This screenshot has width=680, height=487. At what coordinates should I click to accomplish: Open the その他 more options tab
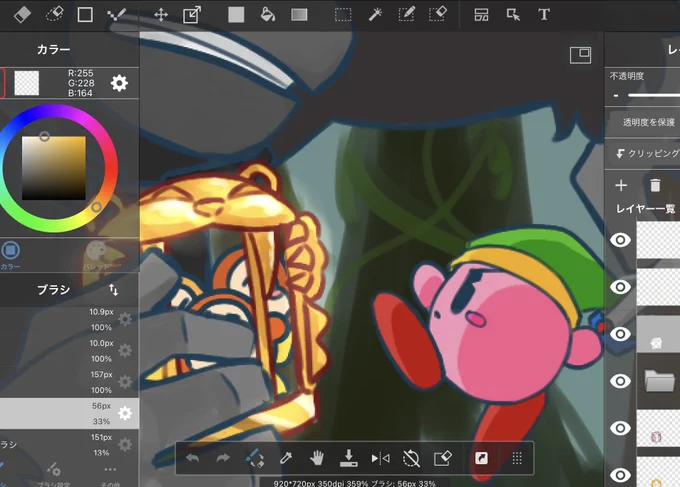pos(110,476)
